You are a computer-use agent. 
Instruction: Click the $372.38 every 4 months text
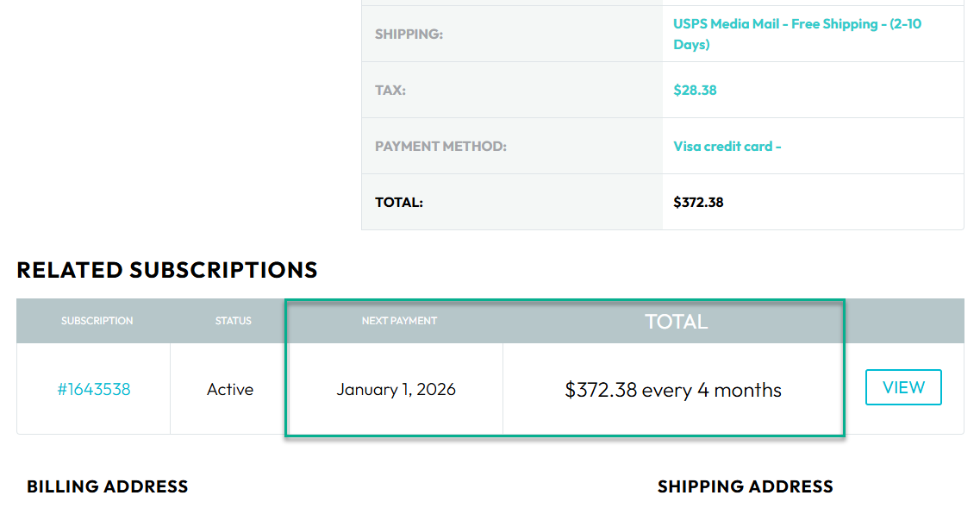(672, 390)
